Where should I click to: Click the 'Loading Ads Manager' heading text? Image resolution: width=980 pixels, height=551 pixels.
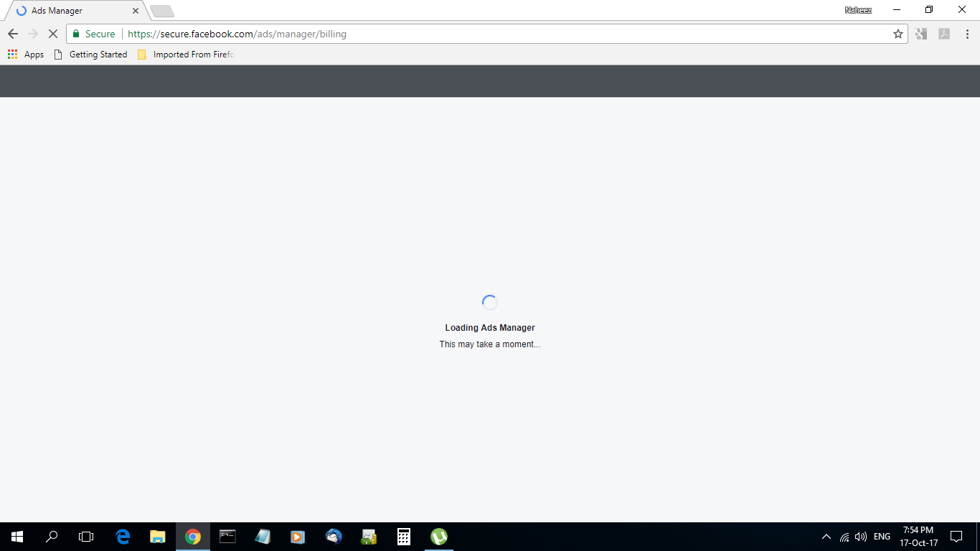point(490,328)
